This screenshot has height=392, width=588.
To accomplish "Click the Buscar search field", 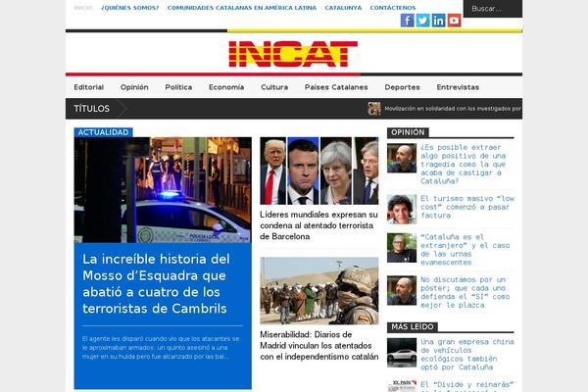I will [493, 9].
